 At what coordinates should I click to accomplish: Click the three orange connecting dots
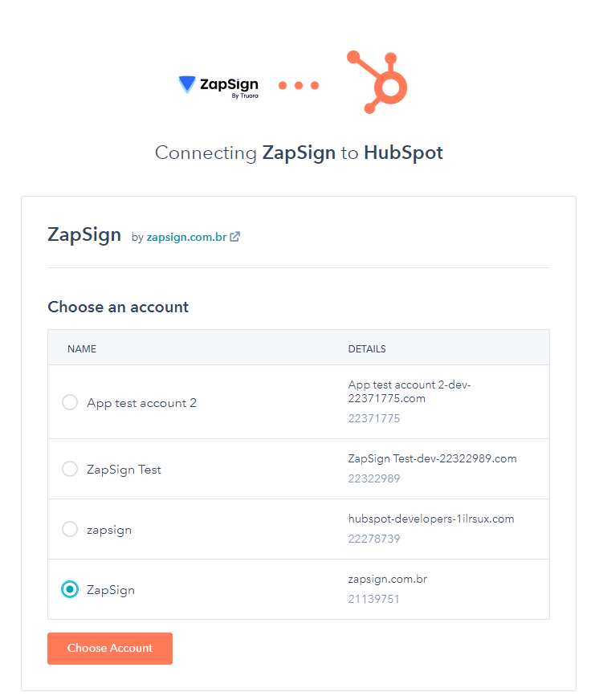coord(299,85)
